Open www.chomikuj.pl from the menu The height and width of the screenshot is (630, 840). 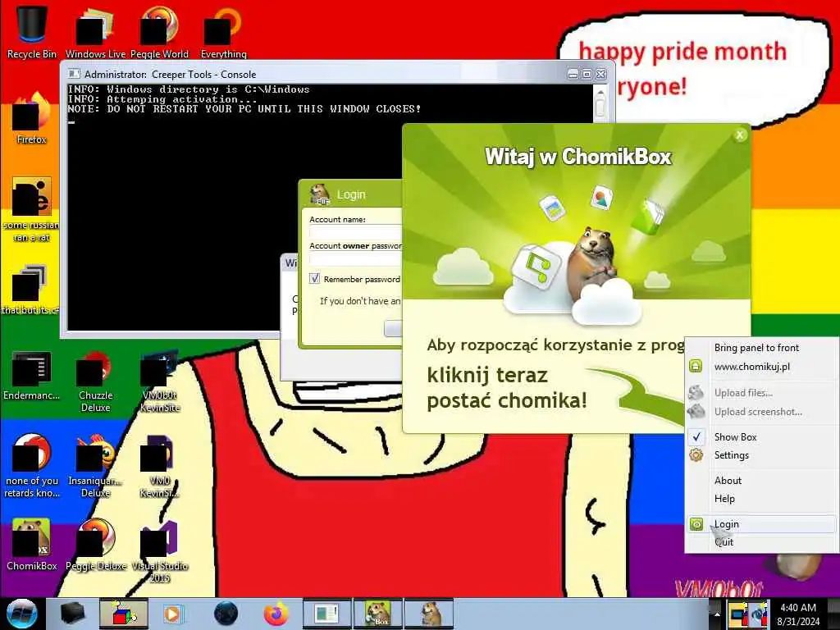click(760, 367)
